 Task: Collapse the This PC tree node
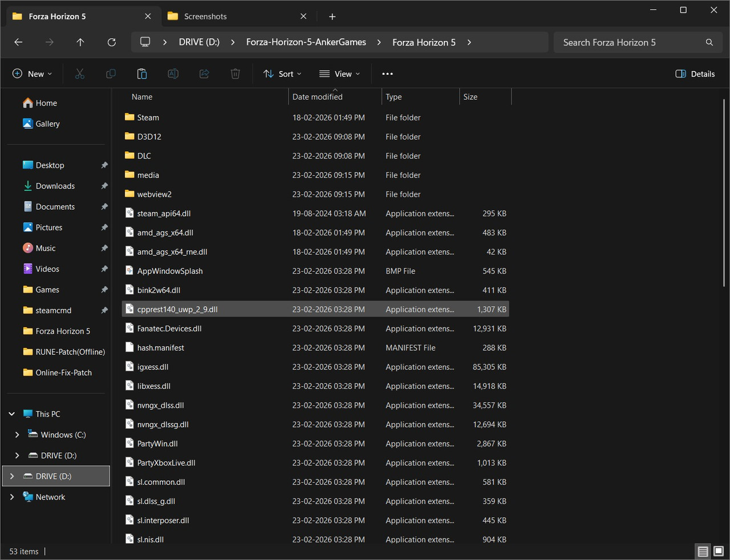[x=12, y=414]
